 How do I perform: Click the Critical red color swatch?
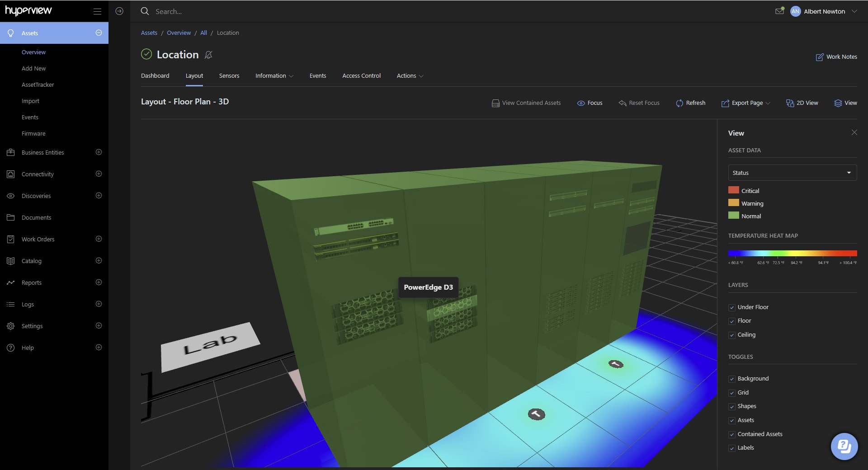pos(733,190)
